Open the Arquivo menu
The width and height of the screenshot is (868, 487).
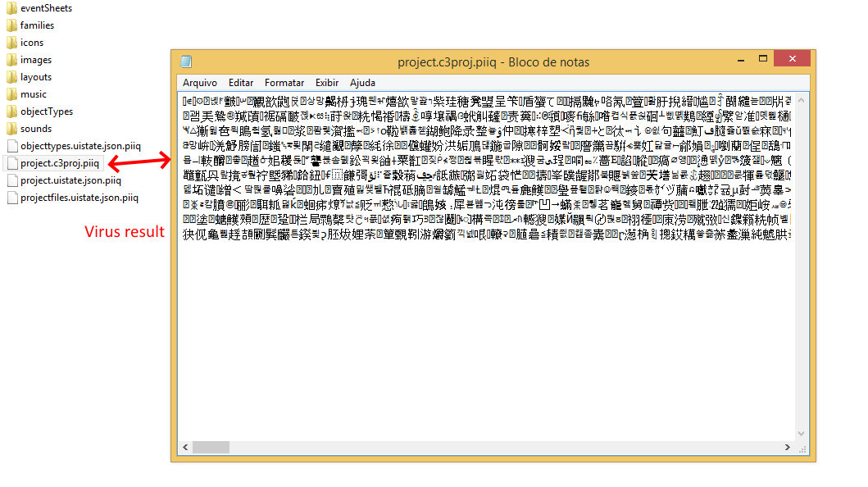200,83
